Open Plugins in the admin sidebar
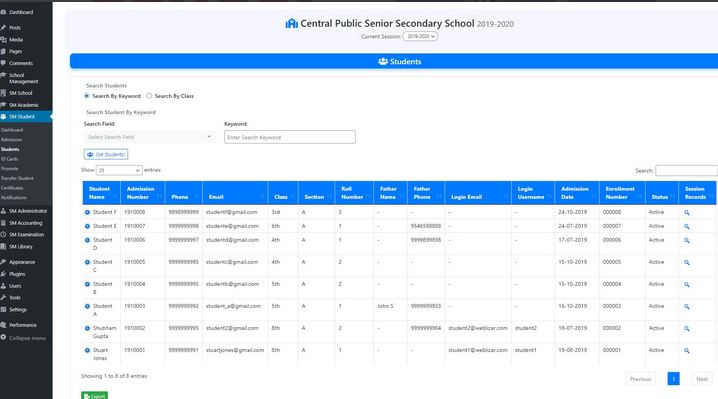 [17, 274]
